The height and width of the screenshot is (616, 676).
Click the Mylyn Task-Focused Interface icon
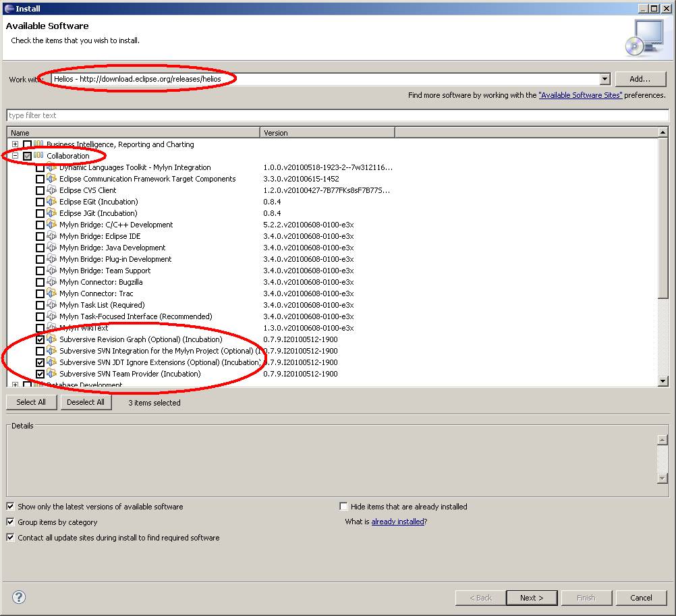(x=52, y=316)
